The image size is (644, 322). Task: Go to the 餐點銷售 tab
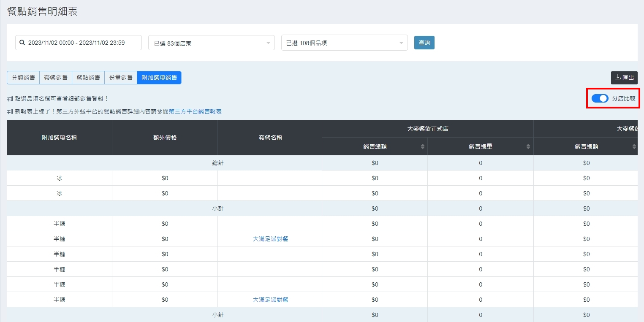pyautogui.click(x=88, y=78)
